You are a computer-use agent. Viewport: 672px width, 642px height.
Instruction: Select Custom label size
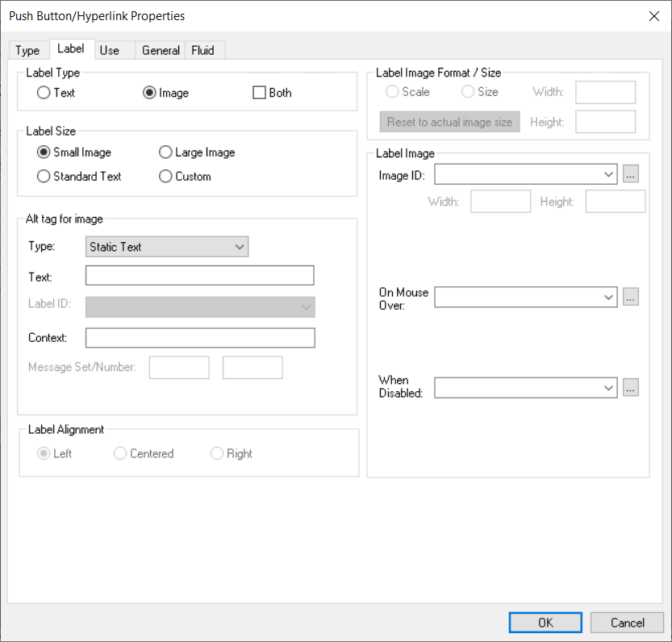point(165,176)
